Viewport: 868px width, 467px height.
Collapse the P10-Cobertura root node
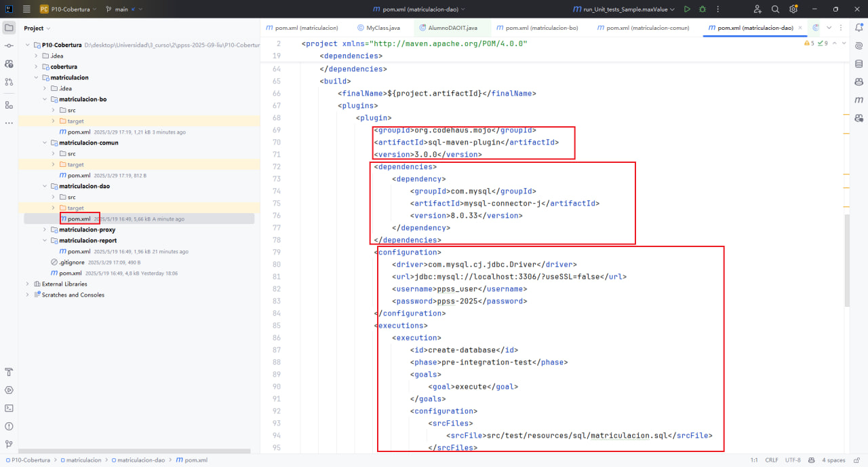click(x=28, y=45)
